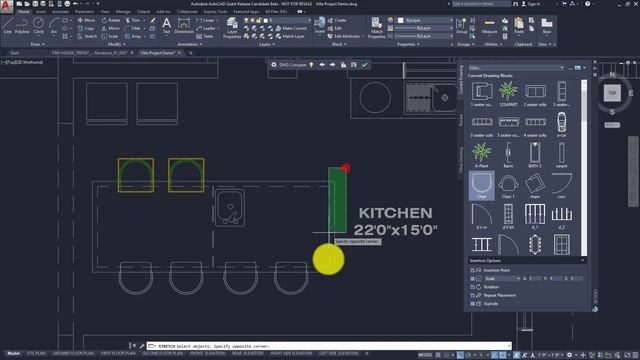
Task: Open the View ribbon tab
Action: coord(105,11)
